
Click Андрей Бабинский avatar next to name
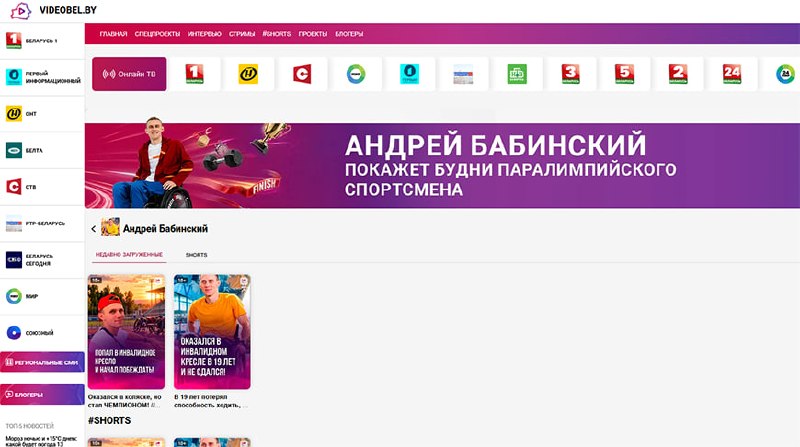[x=110, y=228]
